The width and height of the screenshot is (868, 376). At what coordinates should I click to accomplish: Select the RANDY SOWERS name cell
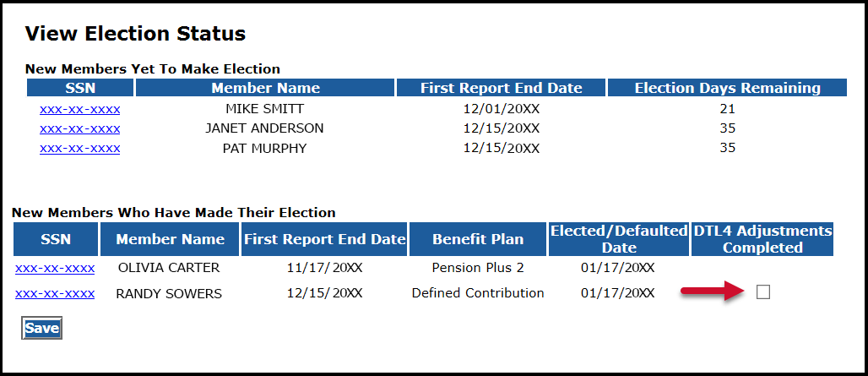click(x=169, y=293)
